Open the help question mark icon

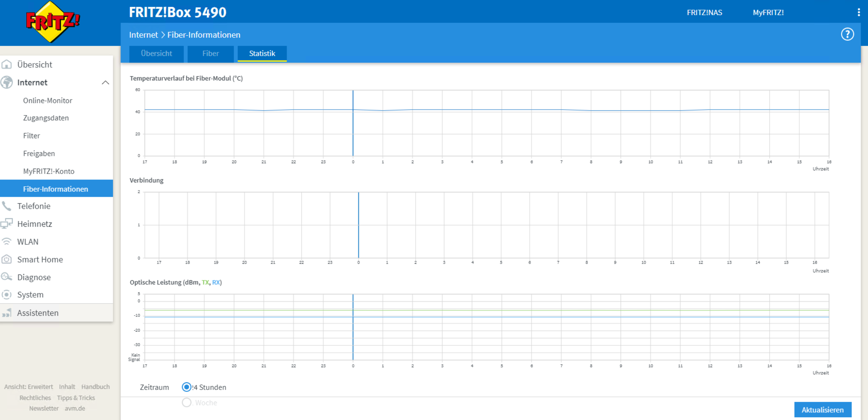(847, 34)
